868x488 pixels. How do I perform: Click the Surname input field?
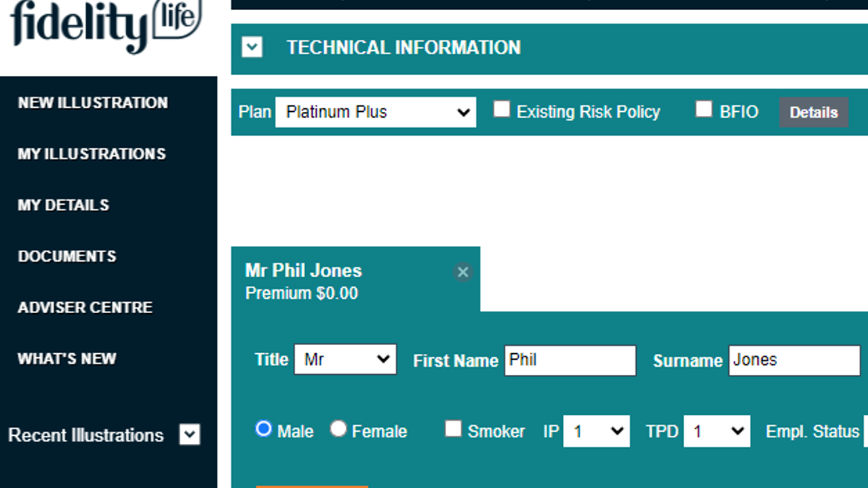pyautogui.click(x=794, y=360)
